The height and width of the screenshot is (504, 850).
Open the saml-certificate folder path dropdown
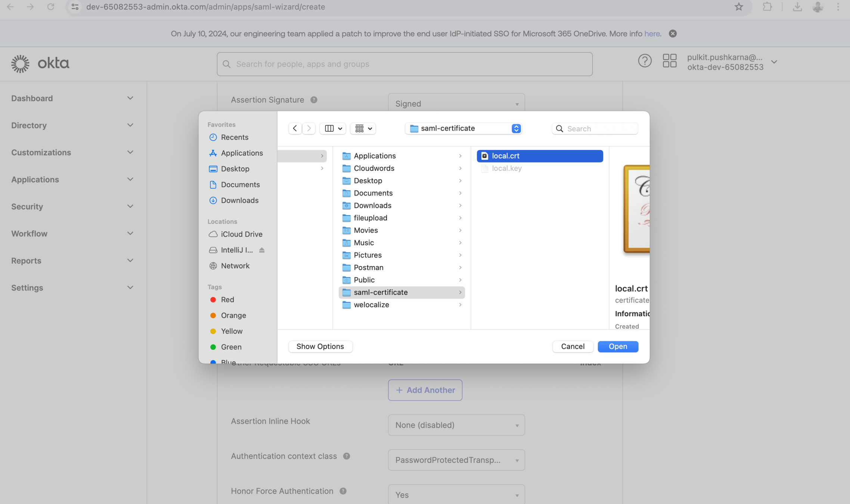463,128
